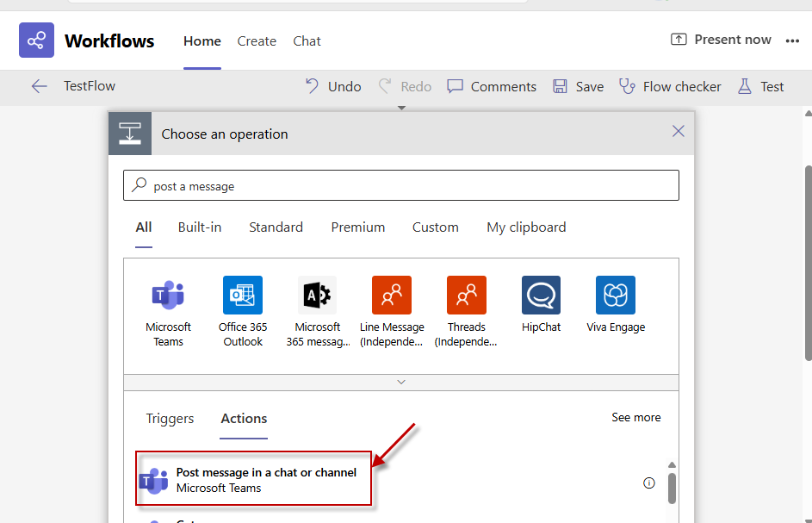The image size is (812, 523).
Task: Close the Choose an operation panel
Action: [679, 132]
